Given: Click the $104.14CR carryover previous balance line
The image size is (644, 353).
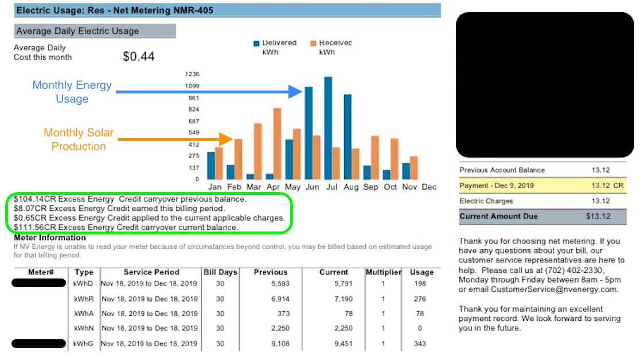Looking at the screenshot, I should tap(130, 199).
